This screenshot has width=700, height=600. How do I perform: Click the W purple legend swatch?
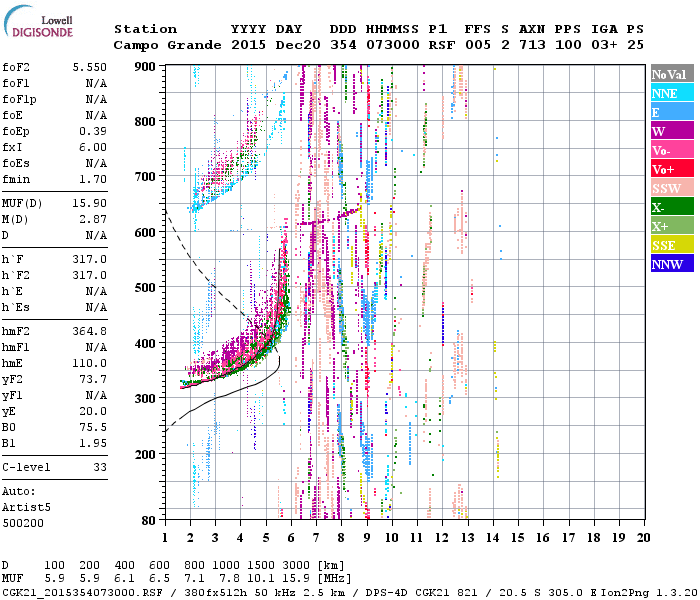click(x=672, y=131)
